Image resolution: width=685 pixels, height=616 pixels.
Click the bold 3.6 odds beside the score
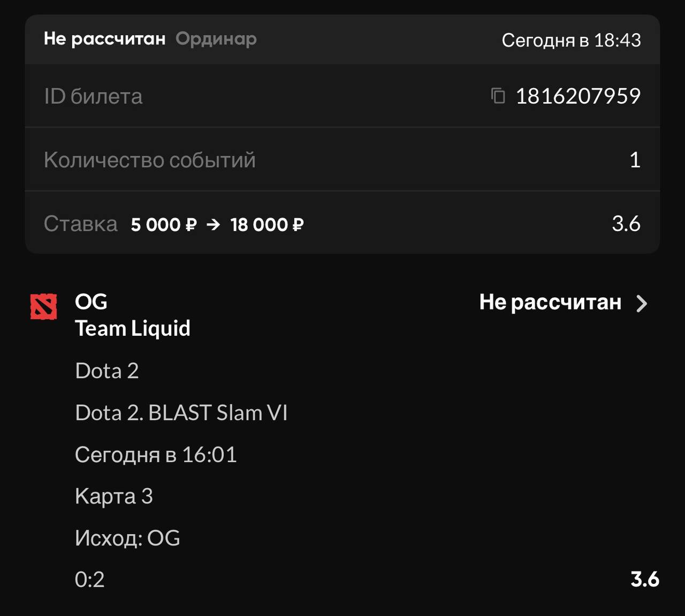point(644,580)
